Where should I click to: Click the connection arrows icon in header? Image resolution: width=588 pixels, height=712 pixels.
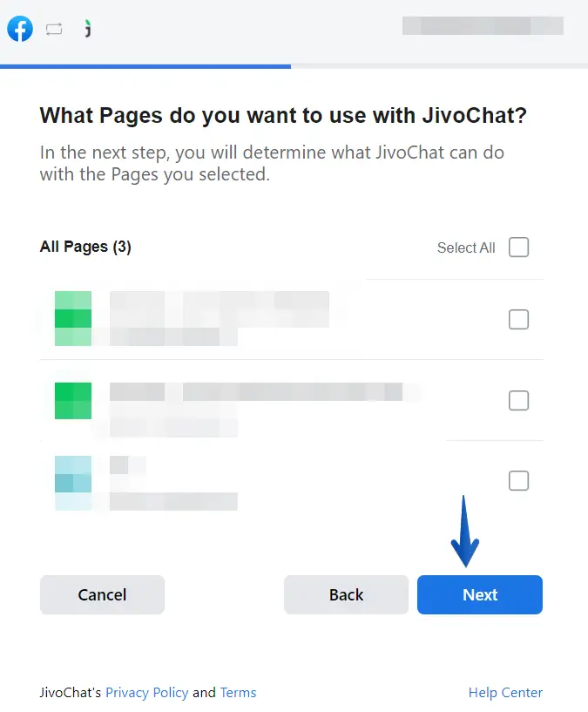[x=54, y=30]
